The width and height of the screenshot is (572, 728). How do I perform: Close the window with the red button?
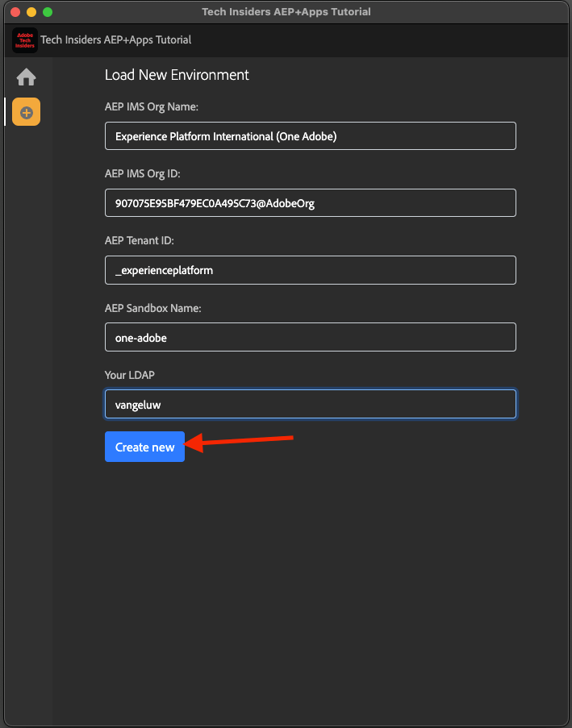[15, 12]
